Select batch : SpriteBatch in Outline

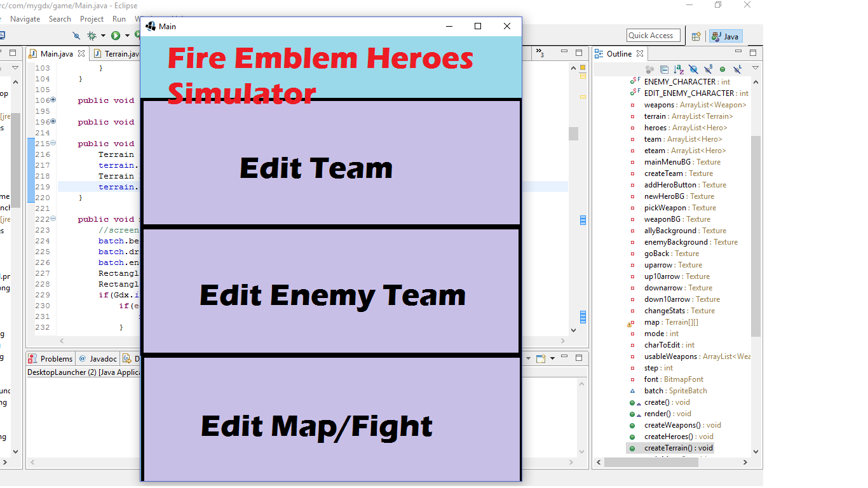(x=675, y=391)
